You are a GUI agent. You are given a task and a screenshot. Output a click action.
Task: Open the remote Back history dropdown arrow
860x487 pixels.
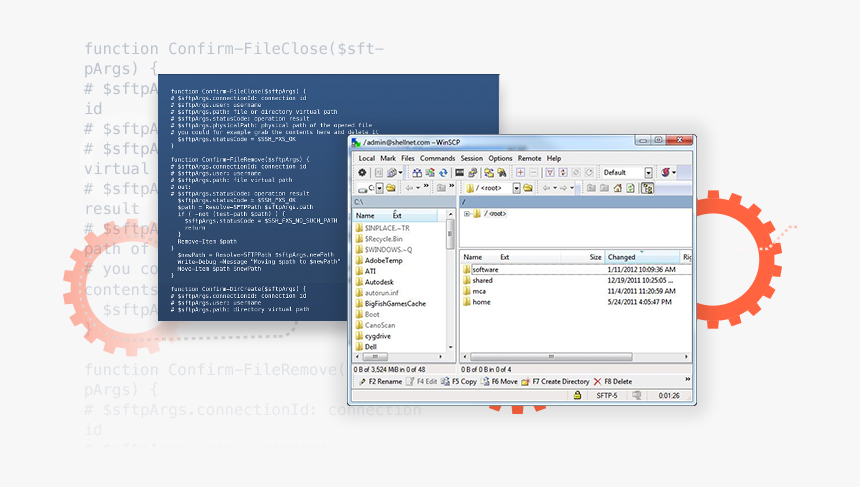point(555,188)
